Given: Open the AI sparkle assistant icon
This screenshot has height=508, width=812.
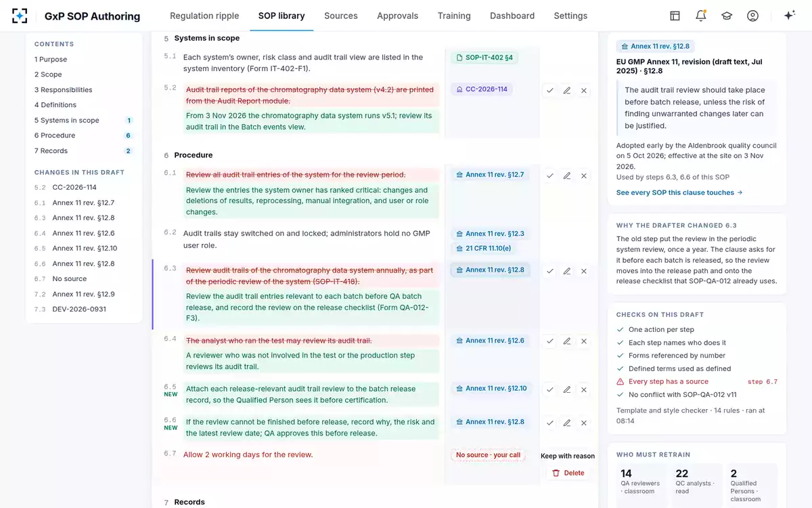Looking at the screenshot, I should [x=789, y=16].
